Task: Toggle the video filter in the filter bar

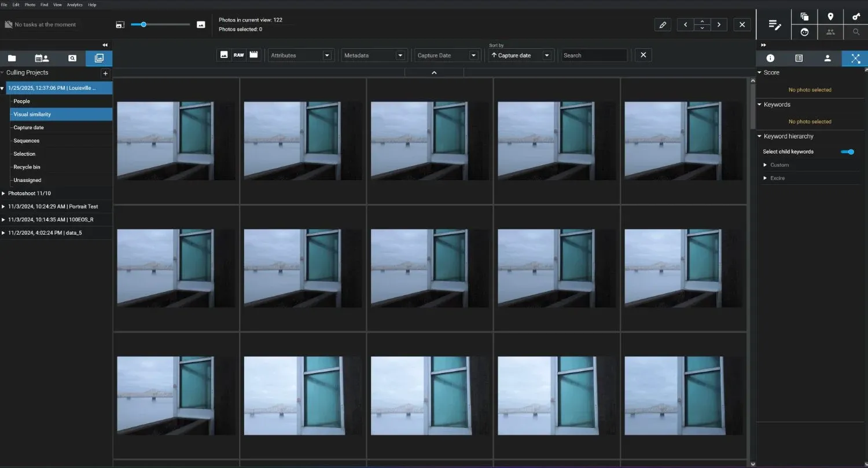Action: coord(253,54)
